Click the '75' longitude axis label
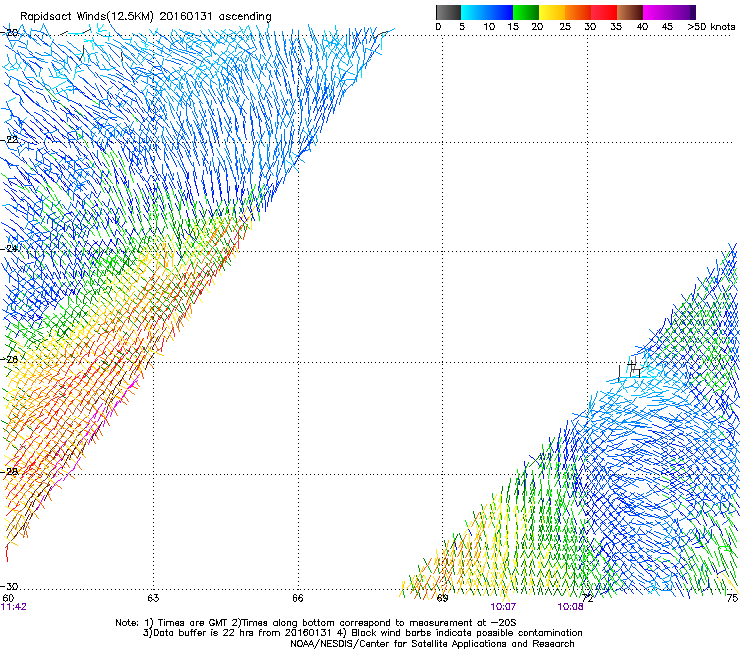 (x=732, y=598)
